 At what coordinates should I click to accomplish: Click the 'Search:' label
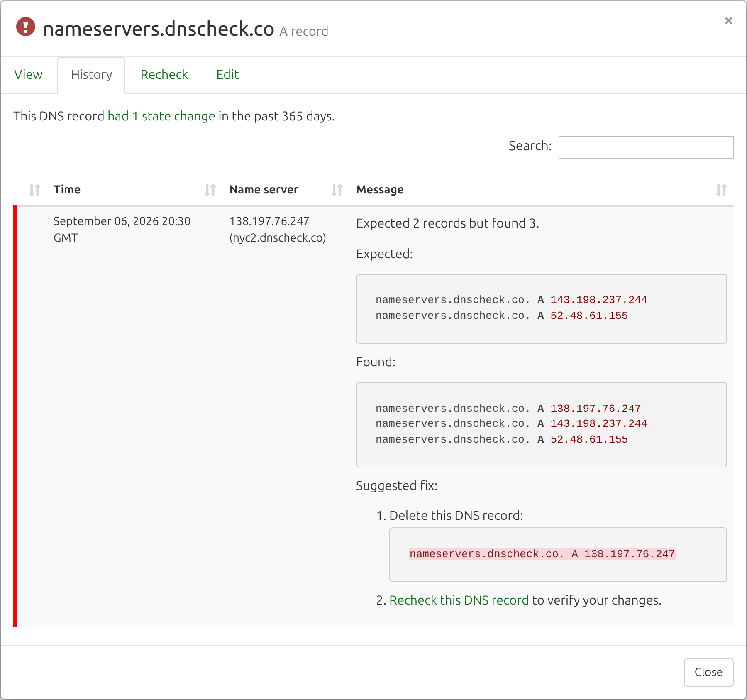pyautogui.click(x=530, y=146)
